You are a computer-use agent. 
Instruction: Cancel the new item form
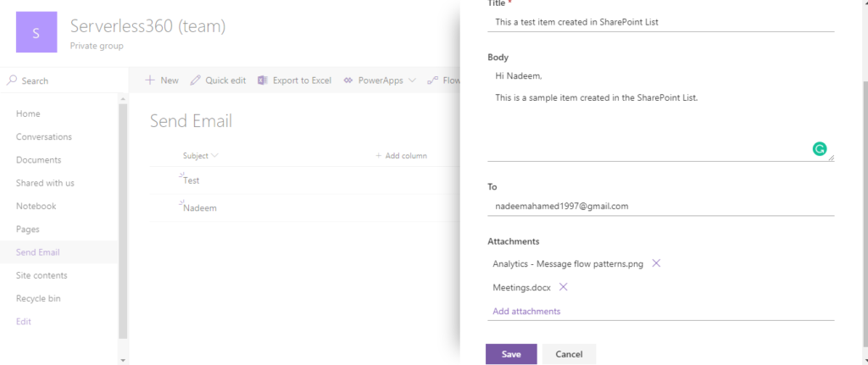click(569, 354)
